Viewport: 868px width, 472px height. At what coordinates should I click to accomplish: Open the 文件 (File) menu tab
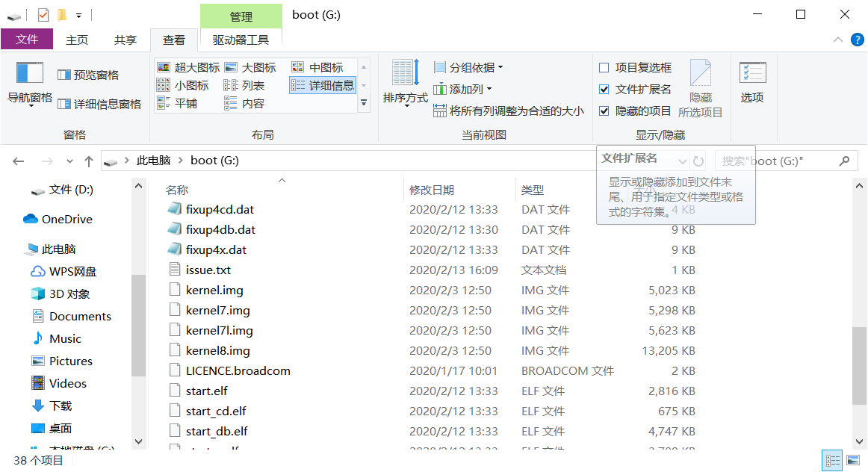click(x=27, y=40)
